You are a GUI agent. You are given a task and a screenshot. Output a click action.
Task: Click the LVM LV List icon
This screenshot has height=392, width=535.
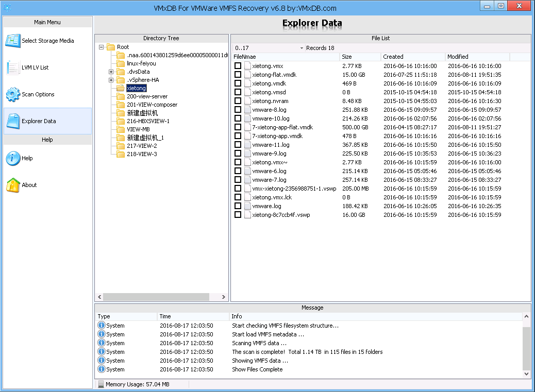tap(13, 67)
